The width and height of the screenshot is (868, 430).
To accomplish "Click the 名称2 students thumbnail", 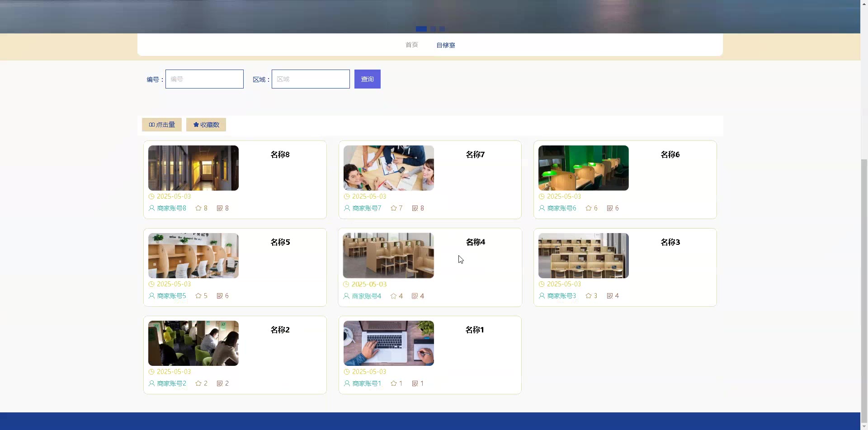I will coord(193,343).
